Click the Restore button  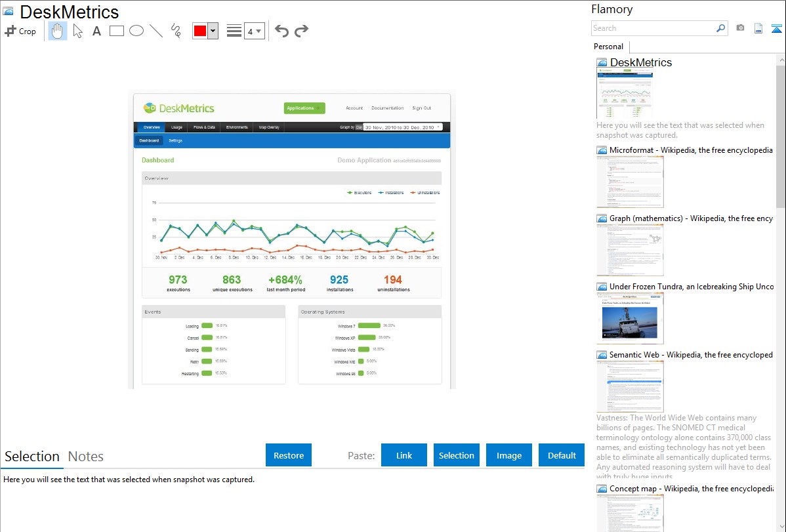click(289, 455)
